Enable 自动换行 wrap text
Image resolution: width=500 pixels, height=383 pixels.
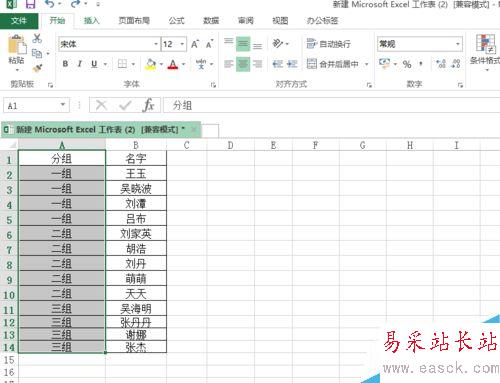tap(328, 44)
